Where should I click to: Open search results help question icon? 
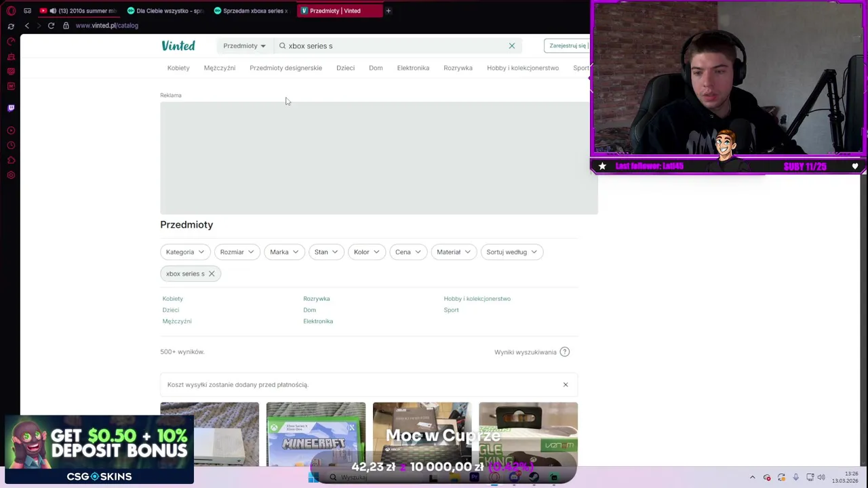coord(565,352)
